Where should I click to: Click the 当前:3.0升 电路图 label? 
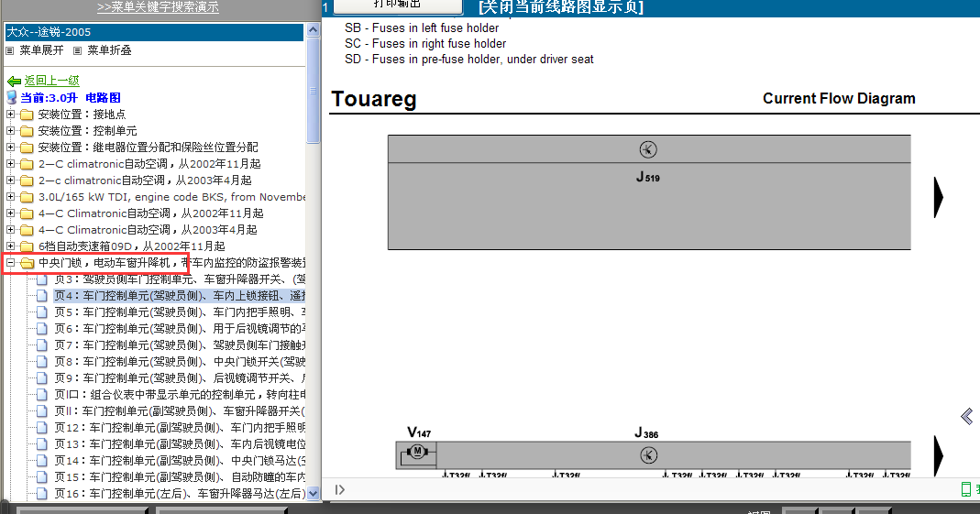pyautogui.click(x=71, y=97)
